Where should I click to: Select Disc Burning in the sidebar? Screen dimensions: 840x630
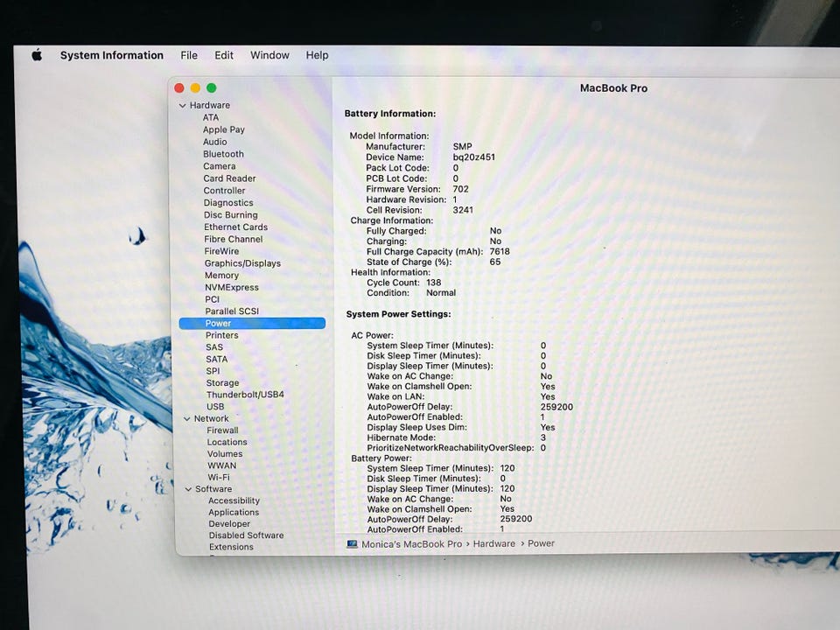click(x=230, y=215)
